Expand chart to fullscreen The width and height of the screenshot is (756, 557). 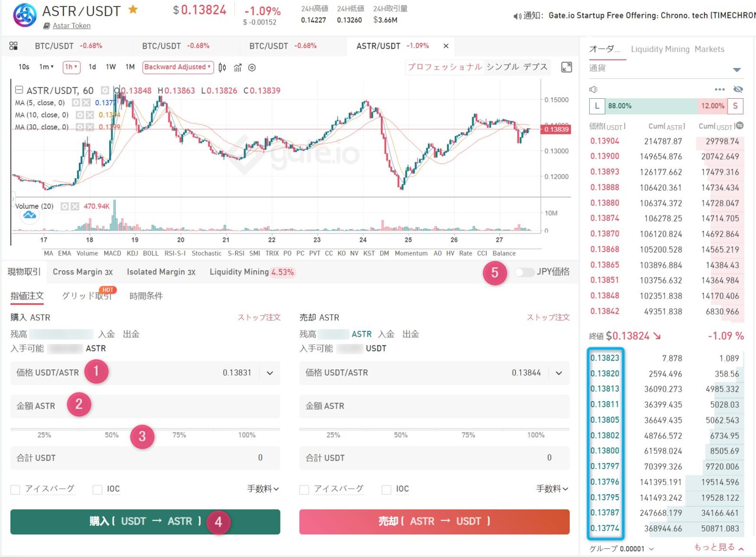566,67
